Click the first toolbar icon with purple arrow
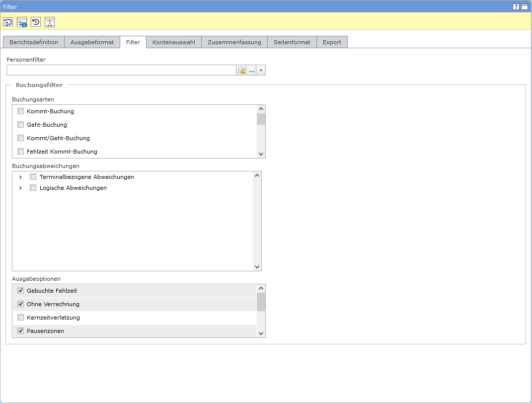The width and height of the screenshot is (532, 403). click(x=8, y=22)
